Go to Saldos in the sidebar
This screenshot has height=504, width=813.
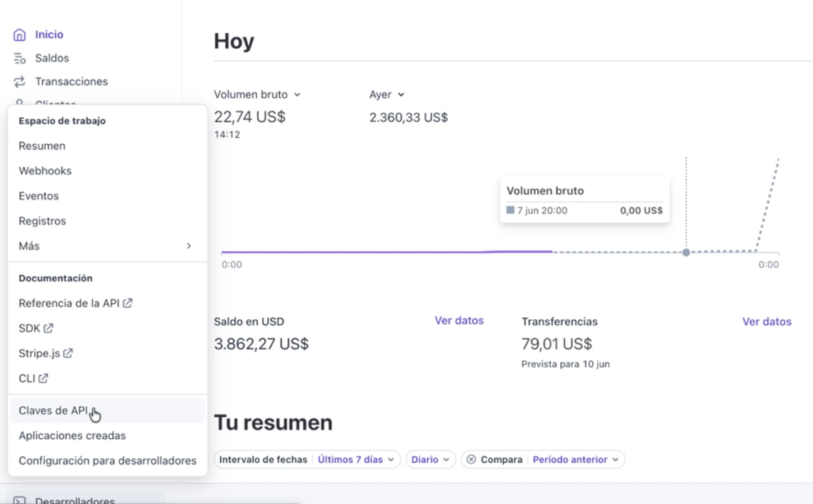click(x=52, y=58)
